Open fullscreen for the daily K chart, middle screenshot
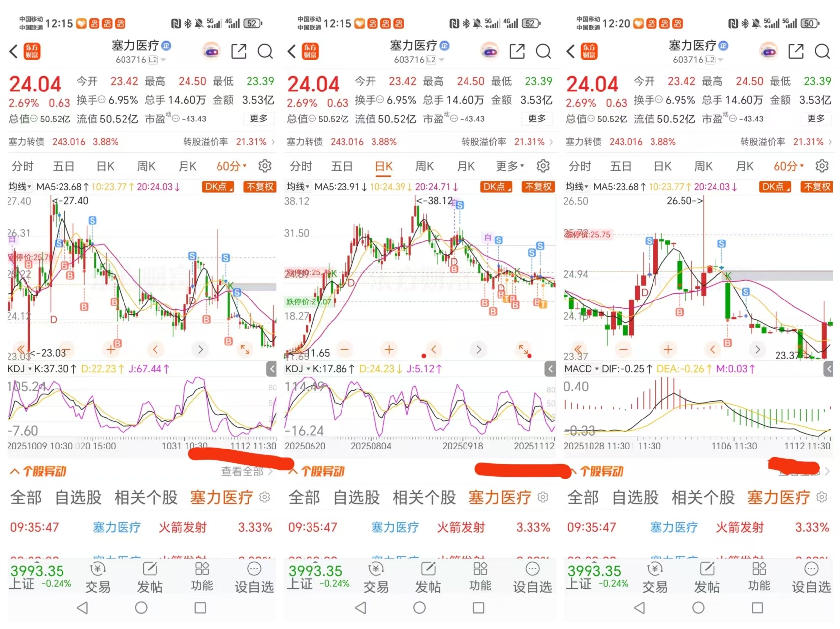840x629 pixels. point(523,349)
